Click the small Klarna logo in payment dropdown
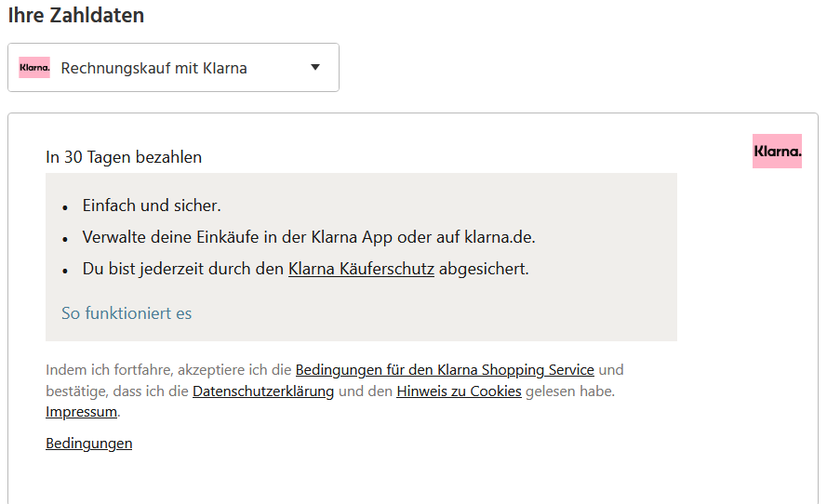 click(34, 68)
